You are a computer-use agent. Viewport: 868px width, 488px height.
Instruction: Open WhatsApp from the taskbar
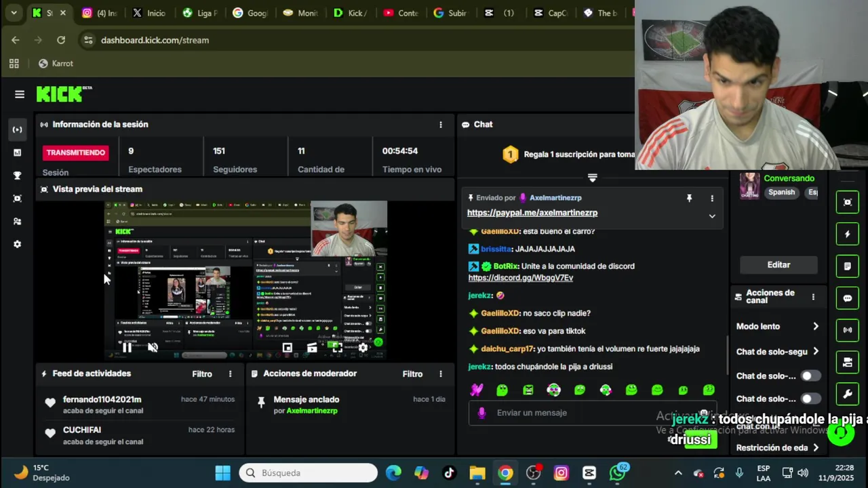coord(618,473)
